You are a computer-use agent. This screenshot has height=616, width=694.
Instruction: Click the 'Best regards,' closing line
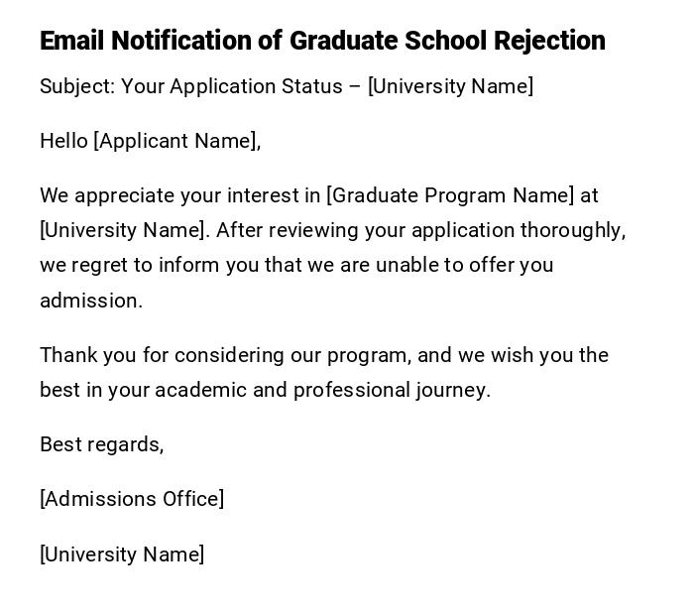pos(101,444)
